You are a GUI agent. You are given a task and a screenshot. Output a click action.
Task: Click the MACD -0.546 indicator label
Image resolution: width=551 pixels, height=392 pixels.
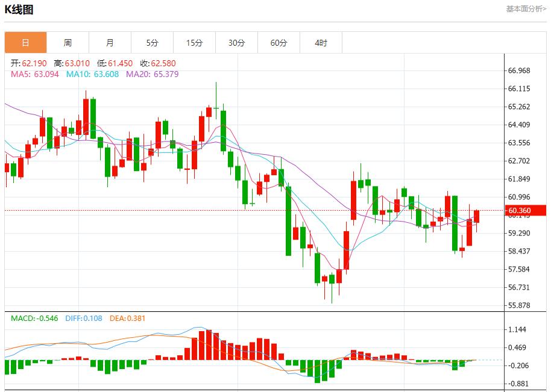click(x=34, y=318)
